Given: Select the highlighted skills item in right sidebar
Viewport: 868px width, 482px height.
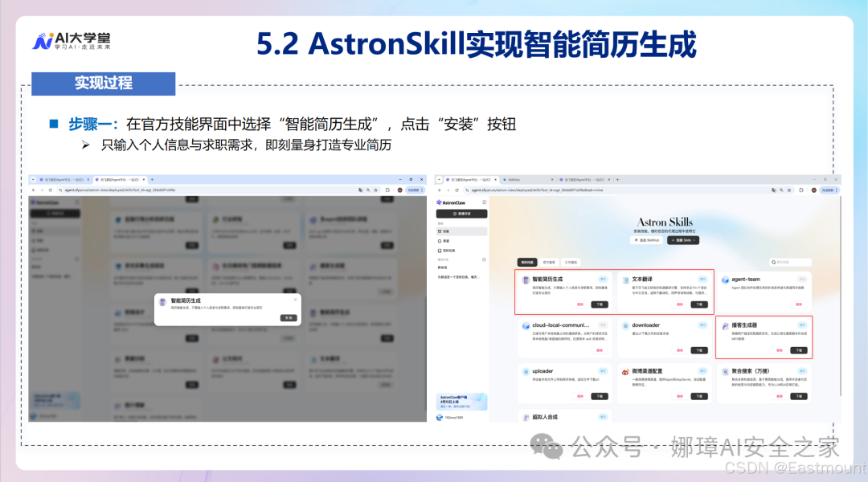Looking at the screenshot, I should (x=461, y=231).
